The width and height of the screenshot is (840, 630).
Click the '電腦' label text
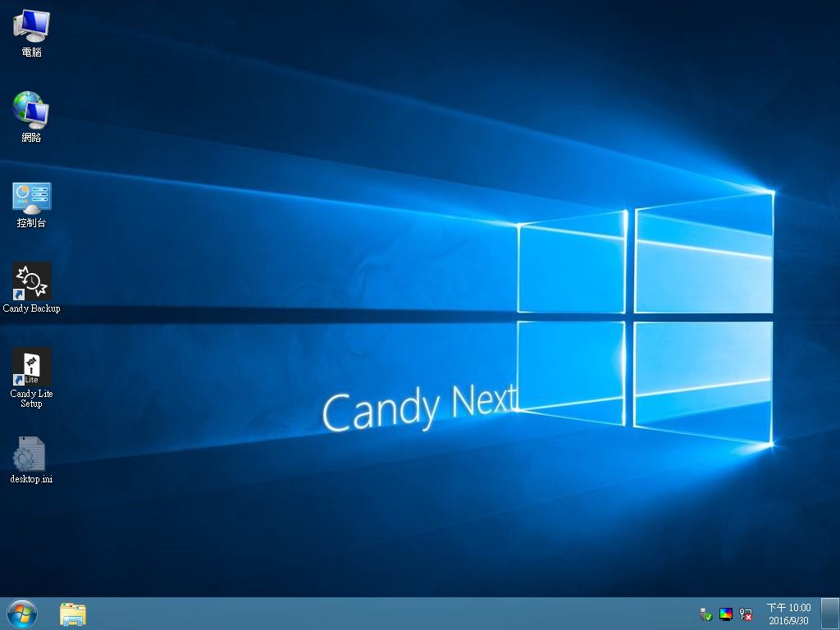32,52
